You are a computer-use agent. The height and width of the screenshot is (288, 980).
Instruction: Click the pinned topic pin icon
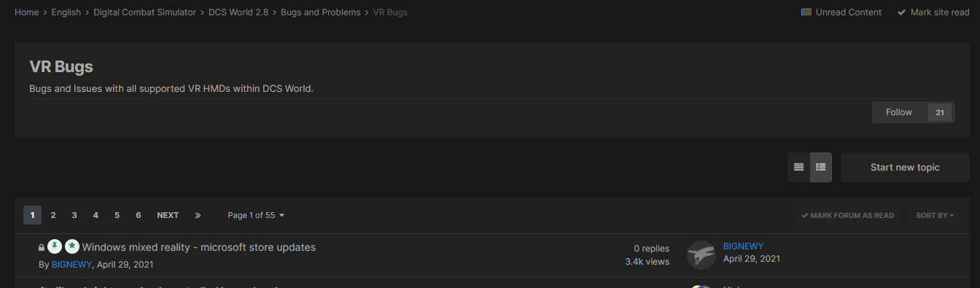(55, 246)
